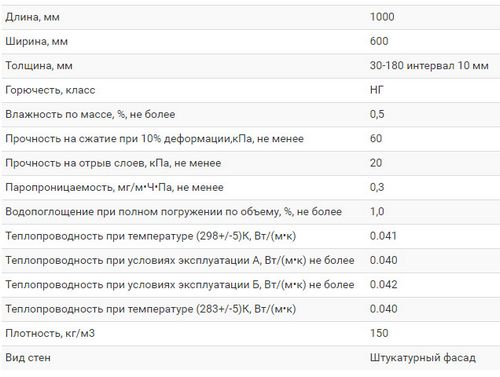Click the "Водопоглощение при полном погружении" label
The height and width of the screenshot is (377, 500).
coord(173,212)
